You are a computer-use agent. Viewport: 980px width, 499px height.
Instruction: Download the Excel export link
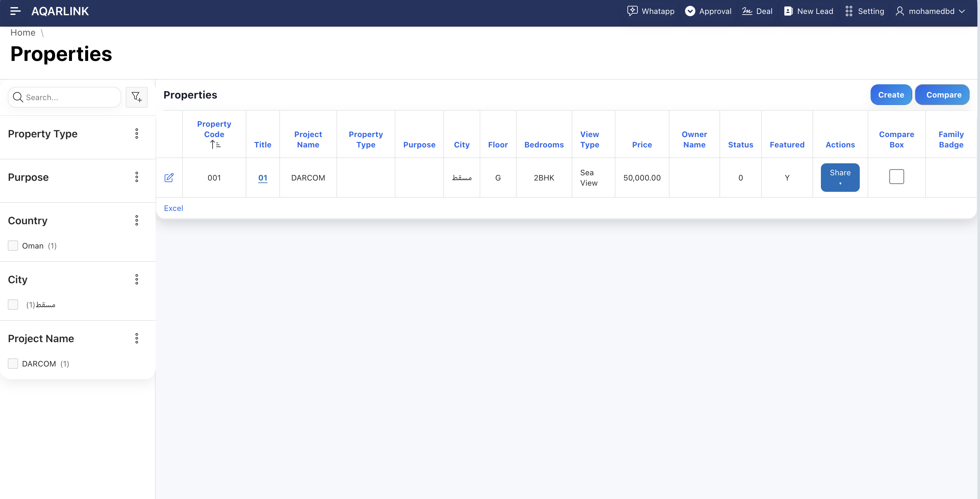[x=173, y=208]
